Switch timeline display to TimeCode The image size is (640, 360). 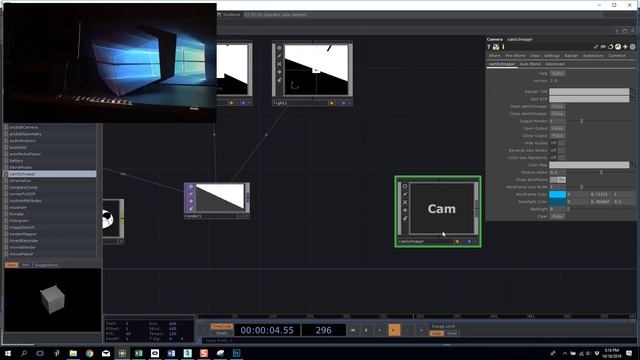[222, 327]
